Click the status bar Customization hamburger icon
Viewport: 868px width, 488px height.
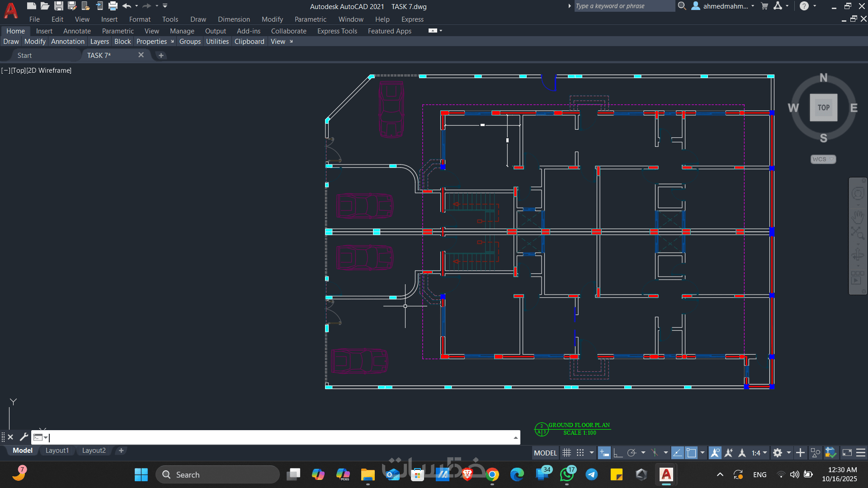(x=861, y=453)
